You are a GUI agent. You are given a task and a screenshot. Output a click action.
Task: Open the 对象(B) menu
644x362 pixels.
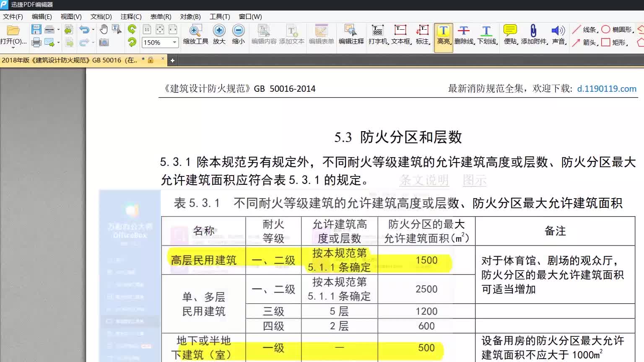190,16
